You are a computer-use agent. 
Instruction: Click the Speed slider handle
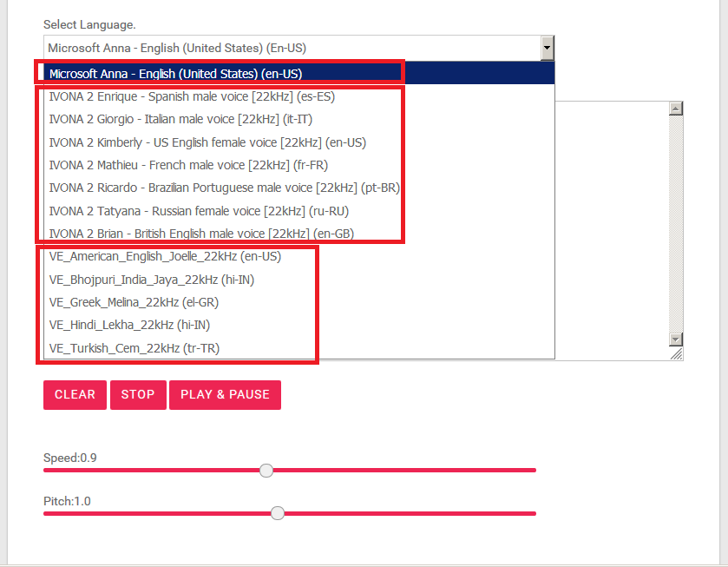pyautogui.click(x=266, y=471)
